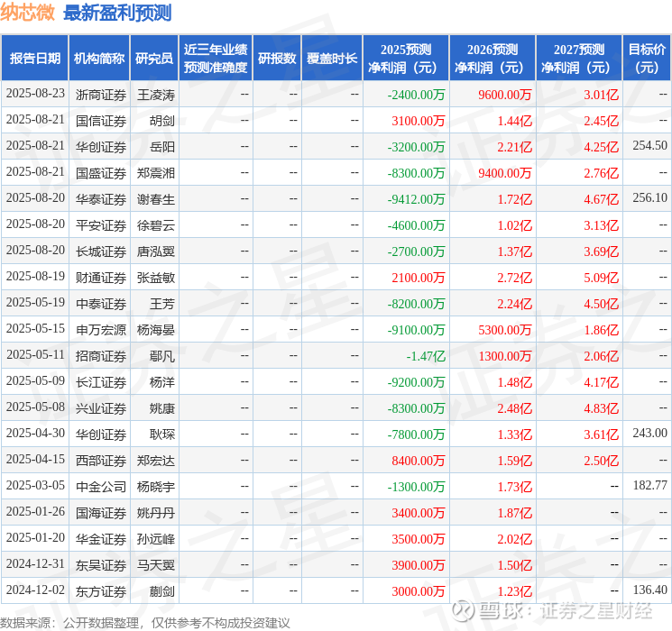Click the 3900.00万 profit forecast value

pyautogui.click(x=418, y=565)
